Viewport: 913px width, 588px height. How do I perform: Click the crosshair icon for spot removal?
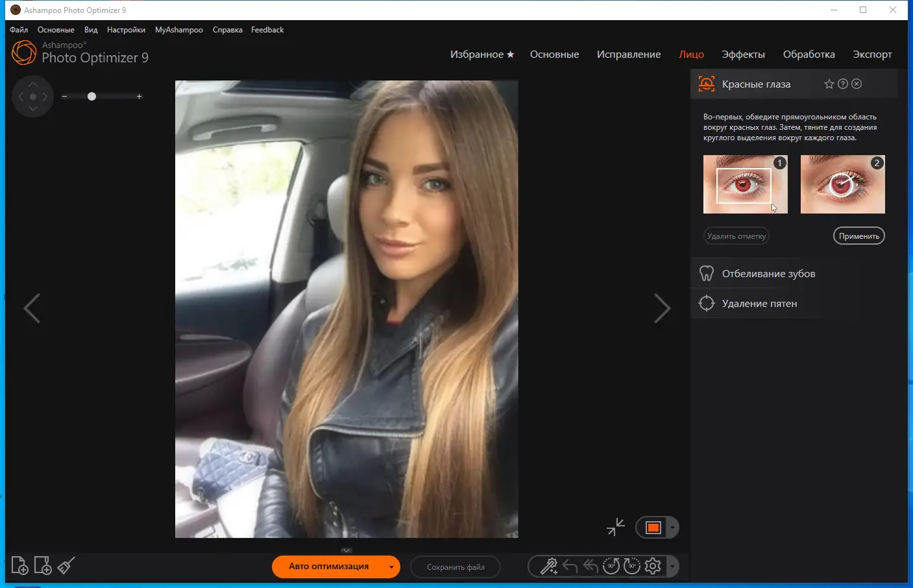[707, 303]
